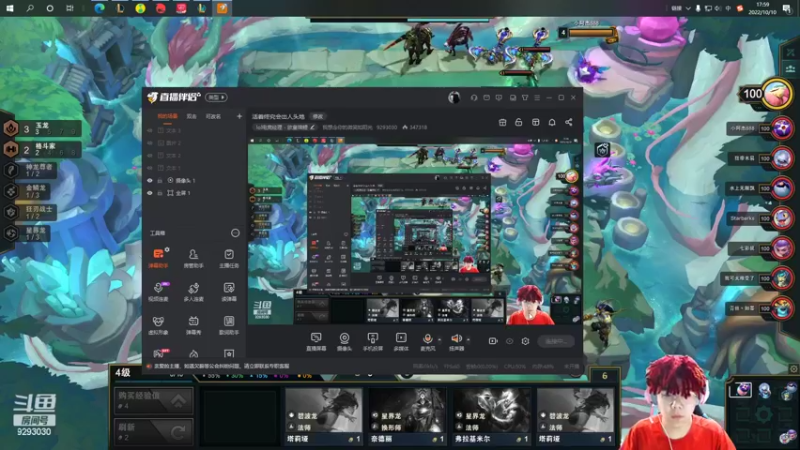800x450 pixels.
Task: Add a 多媒体 multimedia source
Action: [x=401, y=341]
